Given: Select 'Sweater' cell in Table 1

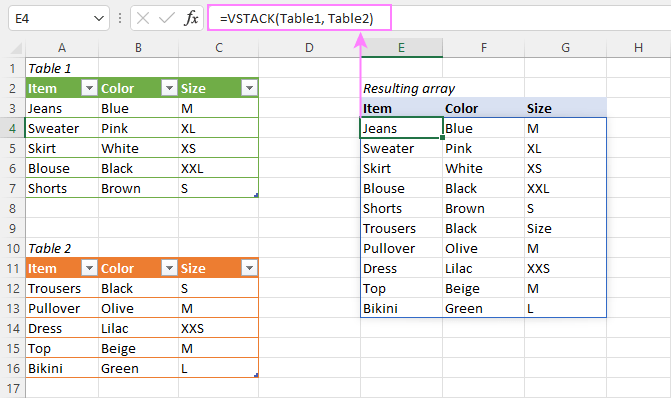Looking at the screenshot, I should click(62, 128).
